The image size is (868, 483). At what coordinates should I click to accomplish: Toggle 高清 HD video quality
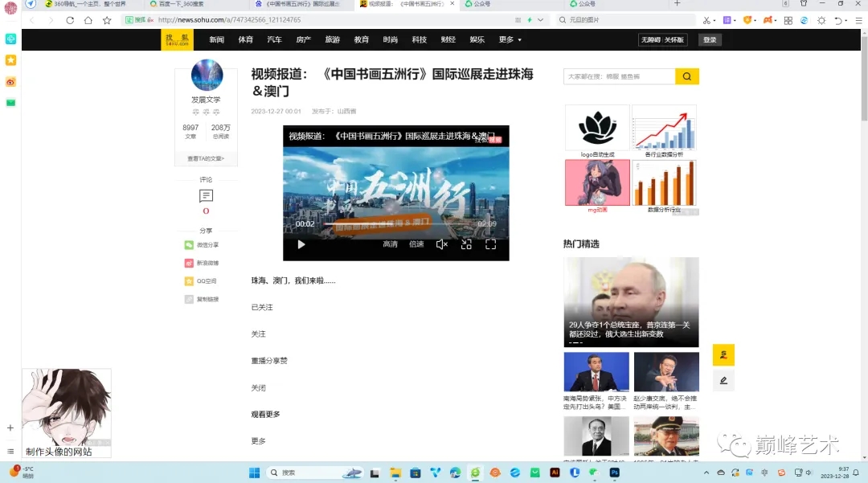[391, 244]
